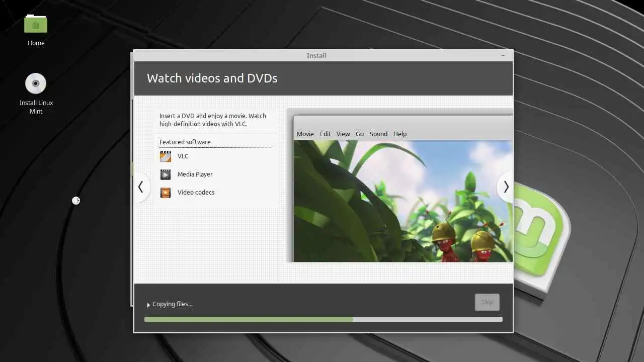The width and height of the screenshot is (644, 362).
Task: Launch the Install Linux Mint disc icon
Action: [36, 83]
